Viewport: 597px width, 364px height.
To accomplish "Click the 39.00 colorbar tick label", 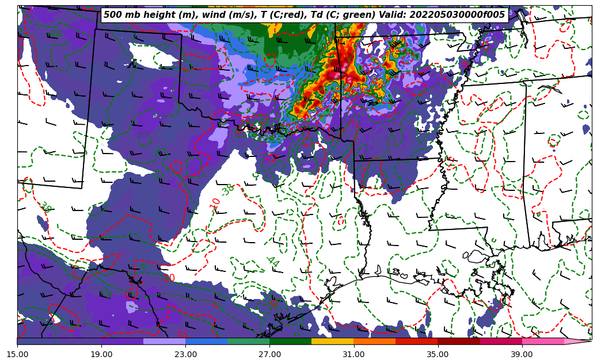I will (x=522, y=354).
